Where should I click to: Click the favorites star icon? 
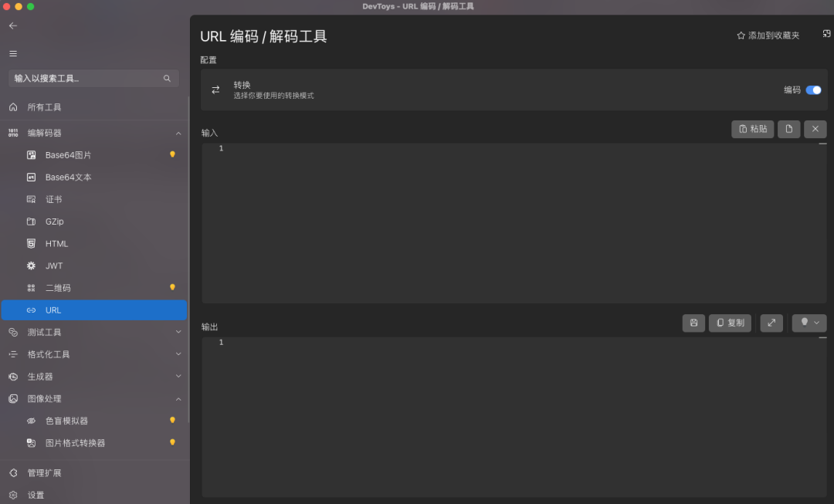[x=741, y=36]
